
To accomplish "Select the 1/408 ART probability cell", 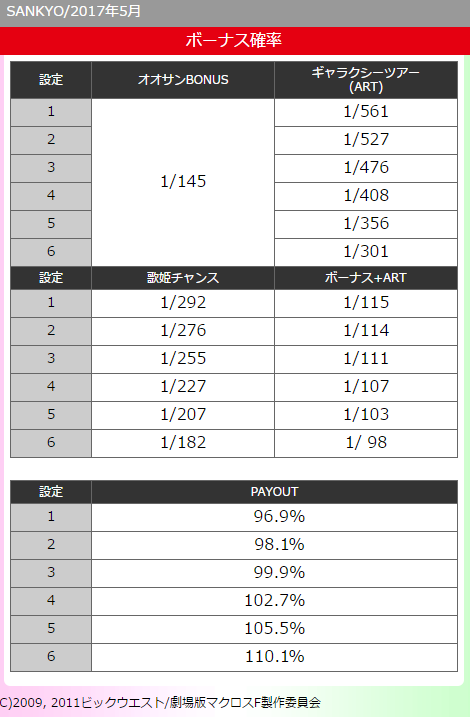I will (366, 196).
